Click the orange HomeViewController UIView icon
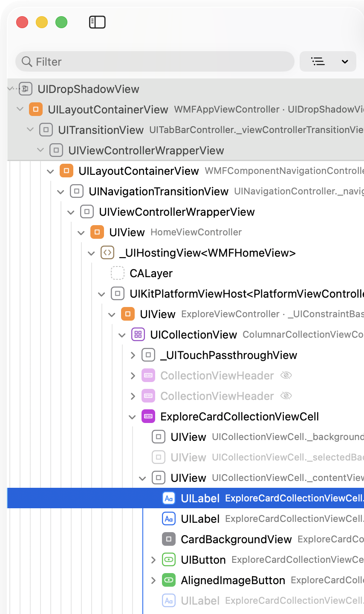 click(x=97, y=232)
